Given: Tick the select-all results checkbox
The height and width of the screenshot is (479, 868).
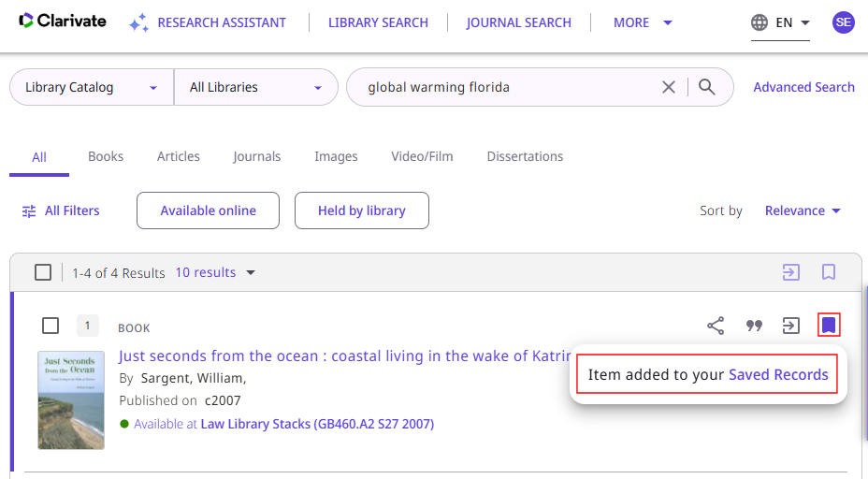Looking at the screenshot, I should (43, 272).
